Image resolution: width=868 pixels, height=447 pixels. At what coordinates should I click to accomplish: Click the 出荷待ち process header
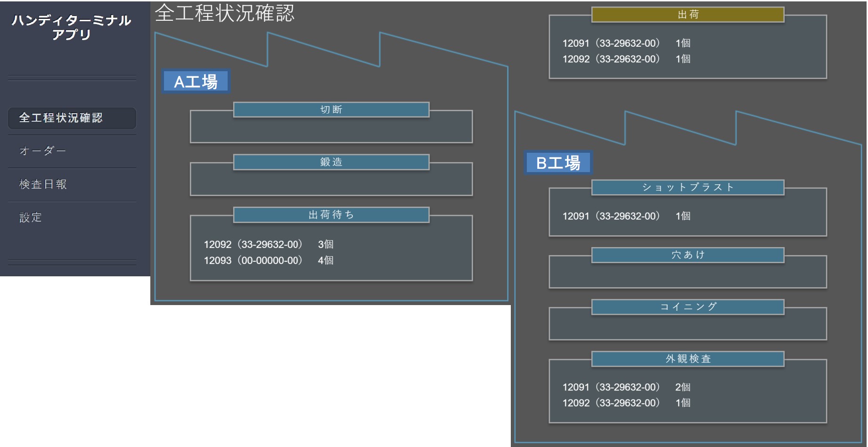pyautogui.click(x=331, y=215)
